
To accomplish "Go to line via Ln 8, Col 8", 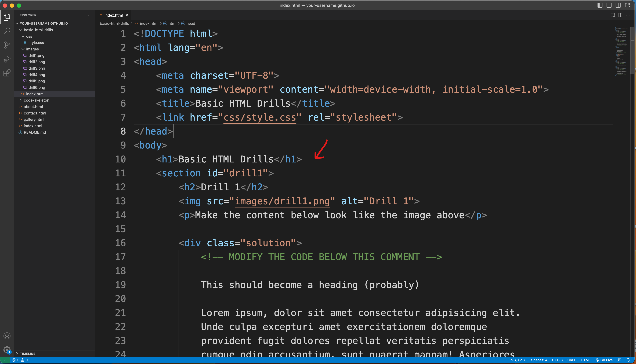I will [517, 360].
